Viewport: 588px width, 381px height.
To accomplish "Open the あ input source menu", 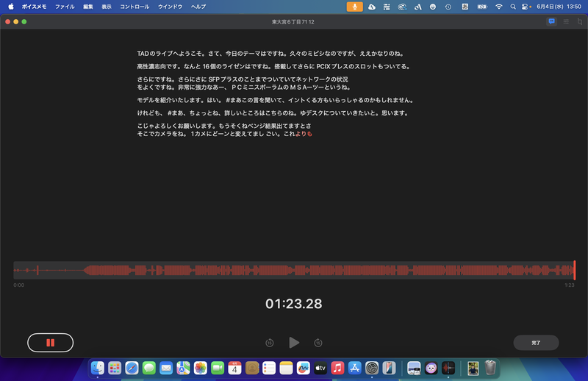I will [x=465, y=7].
